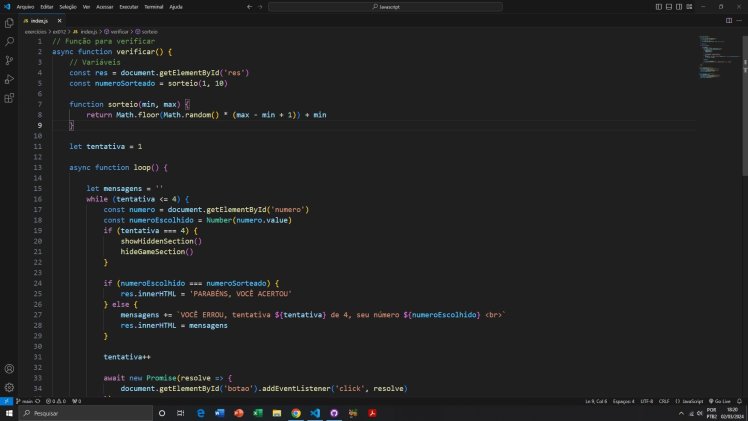Click the Synchronize Changes icon
Screen dimensions: 748x421
(x=38, y=401)
